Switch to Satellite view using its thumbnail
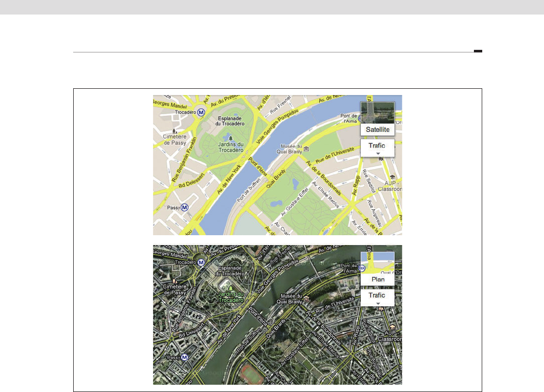Viewport: 544px width, 392px height. click(x=377, y=113)
